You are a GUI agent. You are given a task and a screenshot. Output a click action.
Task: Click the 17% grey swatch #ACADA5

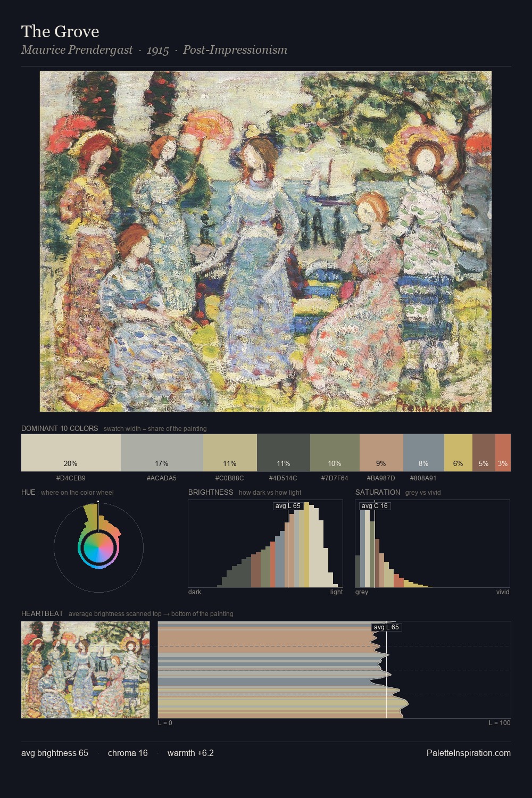[x=162, y=453]
